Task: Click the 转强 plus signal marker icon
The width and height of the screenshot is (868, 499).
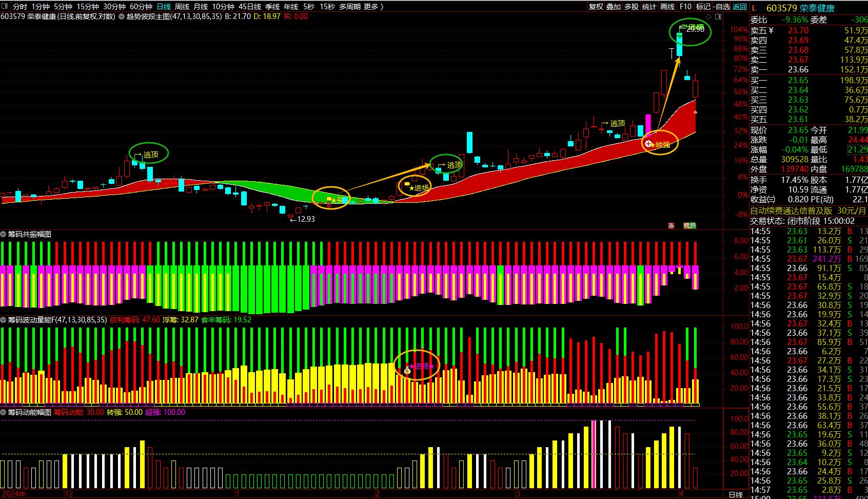Action: point(648,144)
